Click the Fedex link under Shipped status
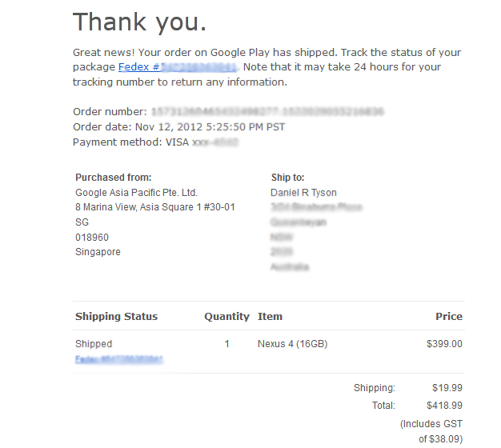The height and width of the screenshot is (448, 501). pos(119,359)
